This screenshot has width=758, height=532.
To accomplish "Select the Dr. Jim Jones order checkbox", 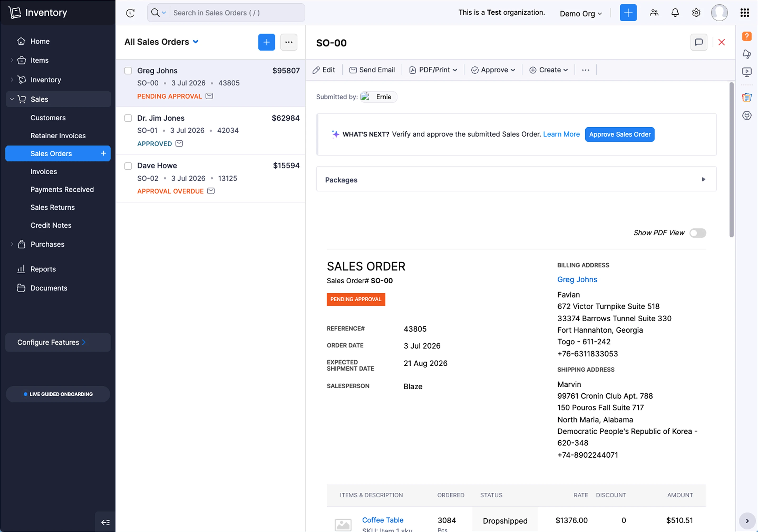I will click(x=128, y=118).
